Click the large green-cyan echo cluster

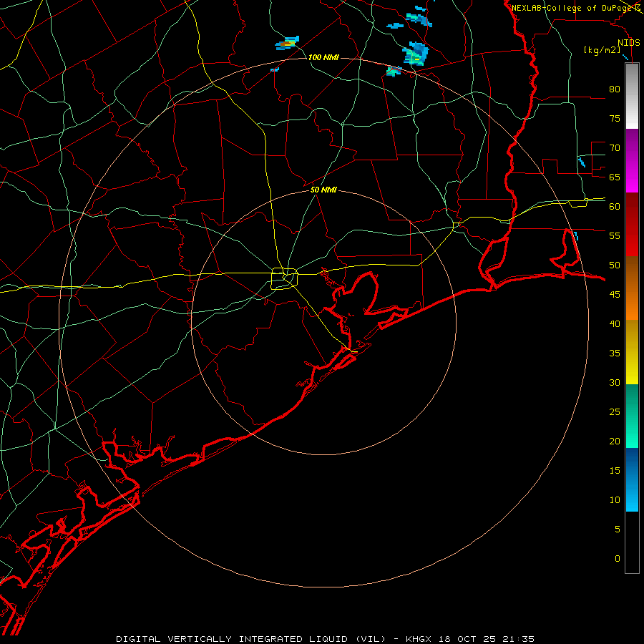coord(415,53)
